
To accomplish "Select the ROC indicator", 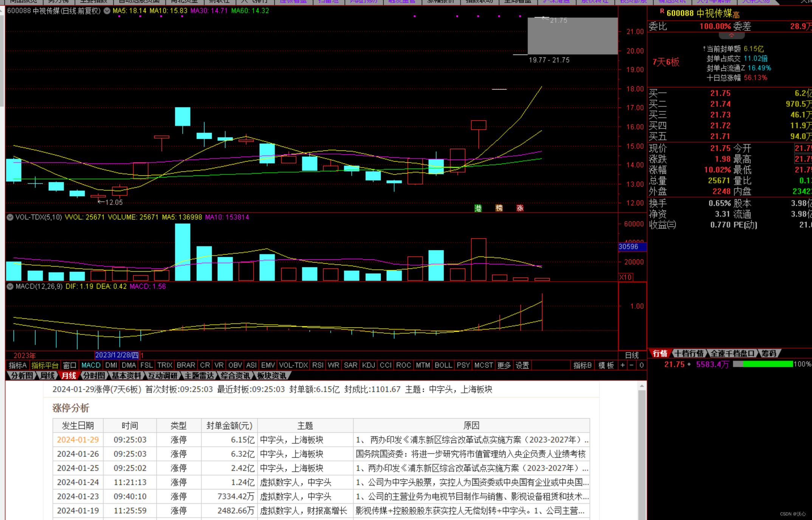I will [404, 365].
